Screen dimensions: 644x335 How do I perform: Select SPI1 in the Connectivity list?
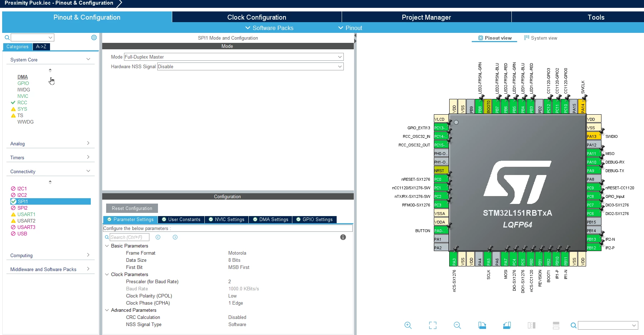point(50,201)
